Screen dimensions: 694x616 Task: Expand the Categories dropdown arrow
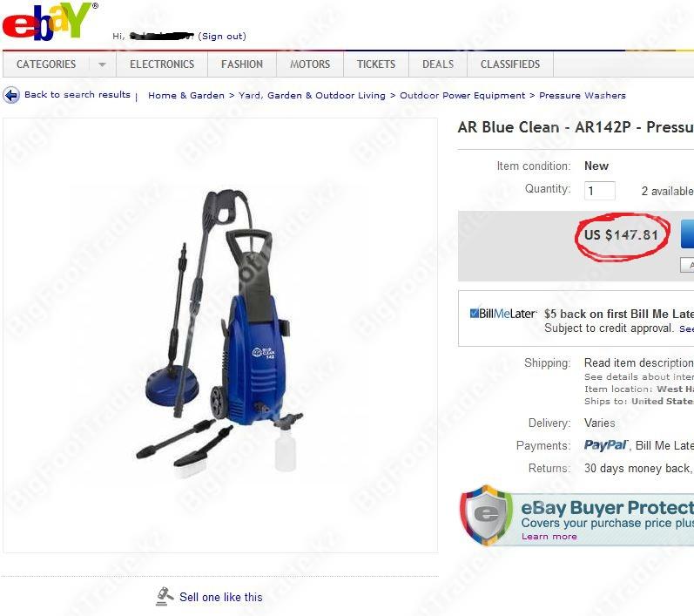point(102,64)
